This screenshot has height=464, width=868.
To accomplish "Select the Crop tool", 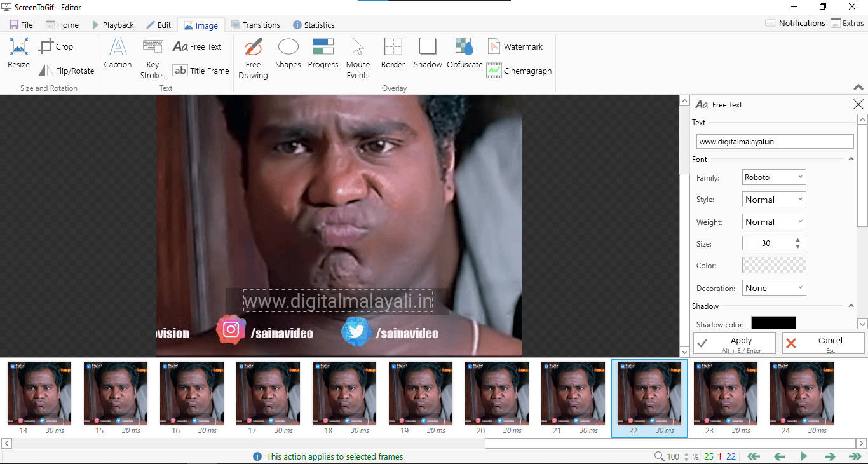I will pos(56,46).
